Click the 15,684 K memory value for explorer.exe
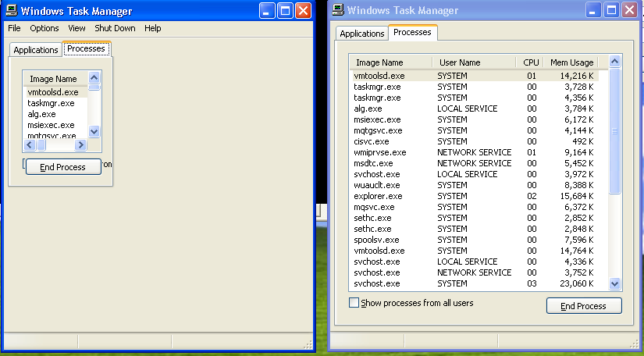 click(577, 196)
